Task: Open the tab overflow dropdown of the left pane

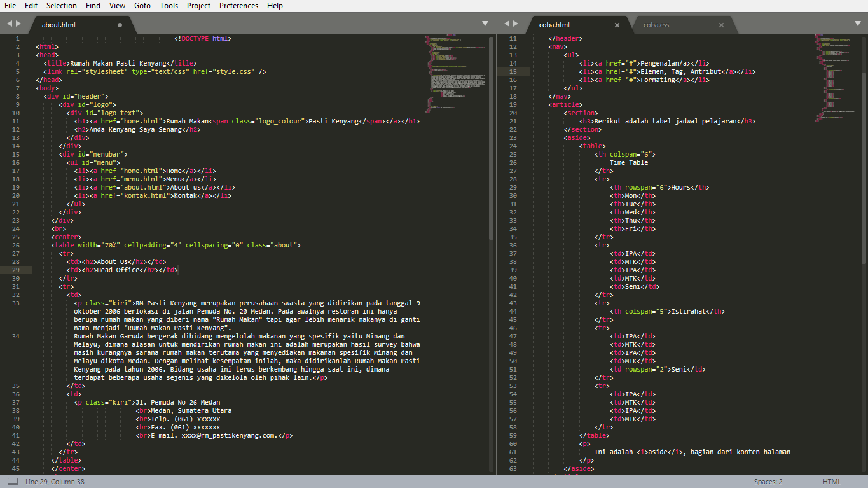Action: (485, 23)
